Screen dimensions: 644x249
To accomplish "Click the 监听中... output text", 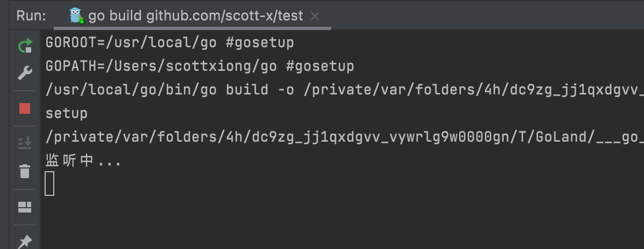I will point(83,161).
